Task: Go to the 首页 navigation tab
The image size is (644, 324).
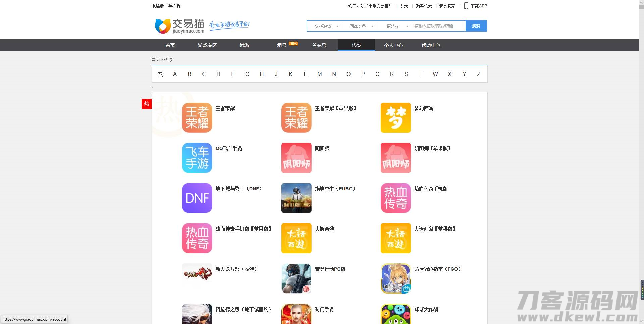Action: tap(170, 45)
